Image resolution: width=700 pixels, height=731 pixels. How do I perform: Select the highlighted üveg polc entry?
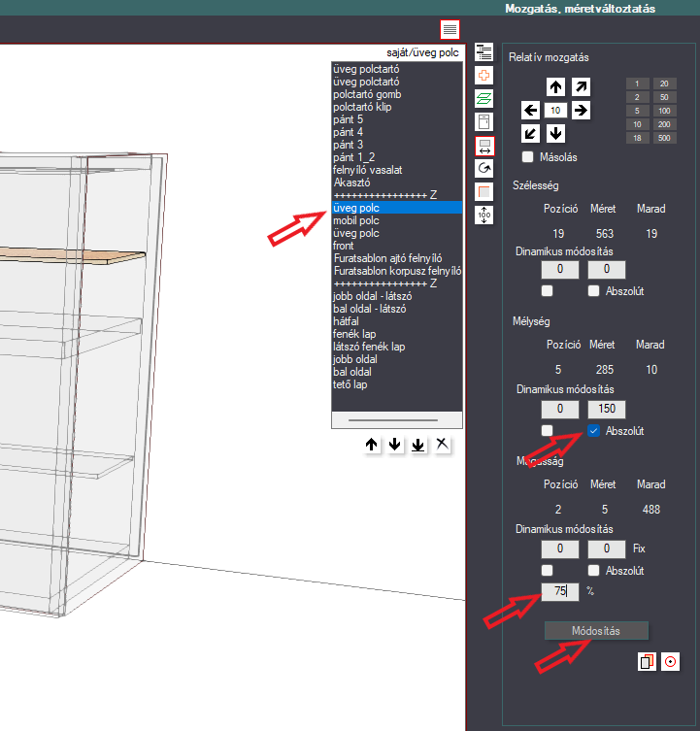point(397,208)
